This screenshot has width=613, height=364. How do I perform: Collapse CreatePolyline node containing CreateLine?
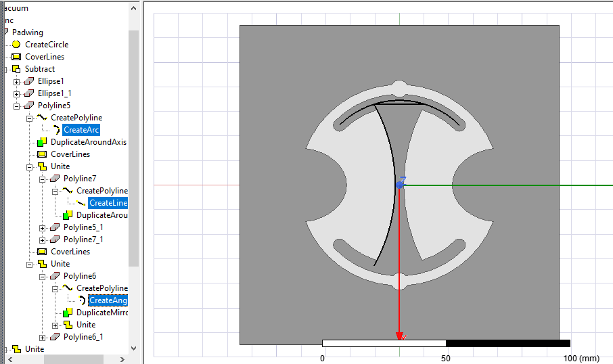pos(55,191)
